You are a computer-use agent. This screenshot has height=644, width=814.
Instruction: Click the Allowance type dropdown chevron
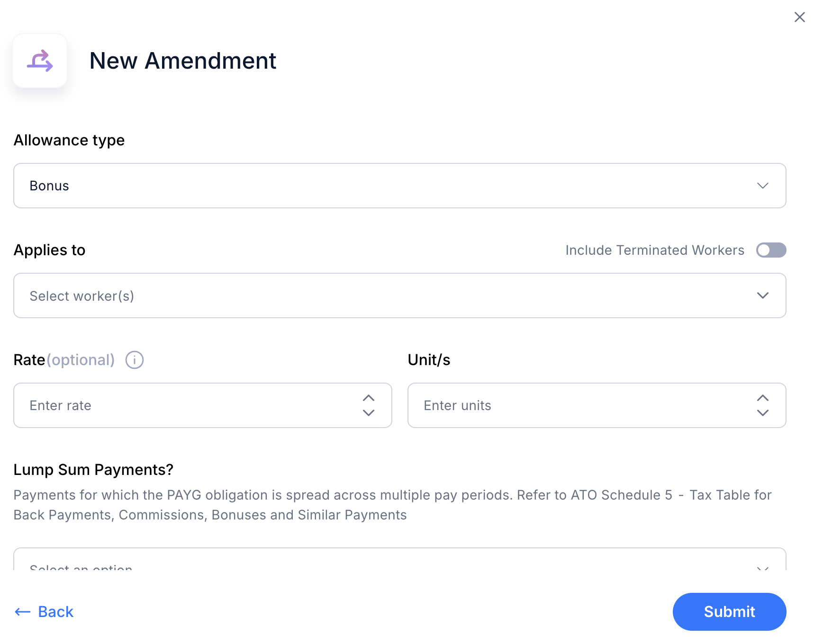(x=763, y=186)
